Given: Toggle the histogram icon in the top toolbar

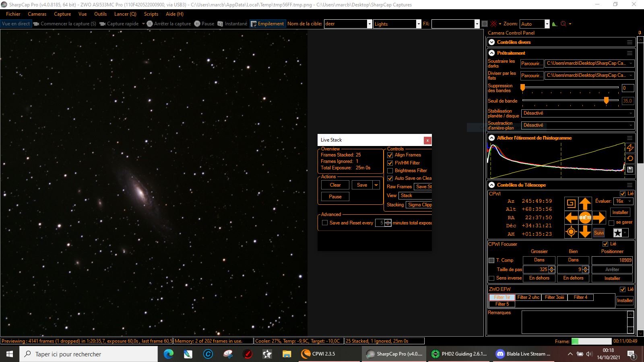Looking at the screenshot, I should [x=555, y=24].
